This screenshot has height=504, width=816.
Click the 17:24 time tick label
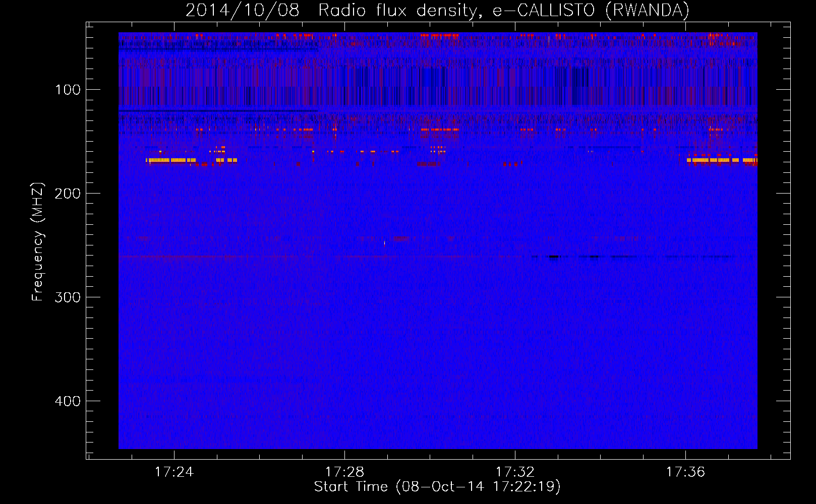pyautogui.click(x=174, y=472)
